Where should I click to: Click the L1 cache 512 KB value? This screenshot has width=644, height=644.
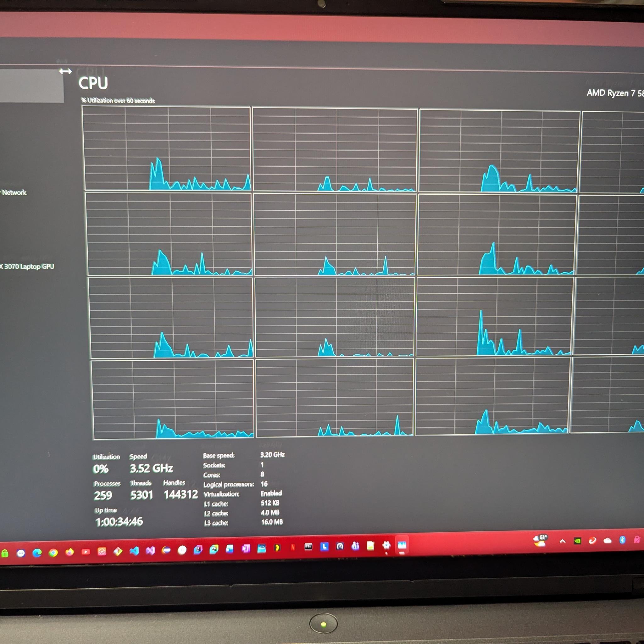[270, 503]
